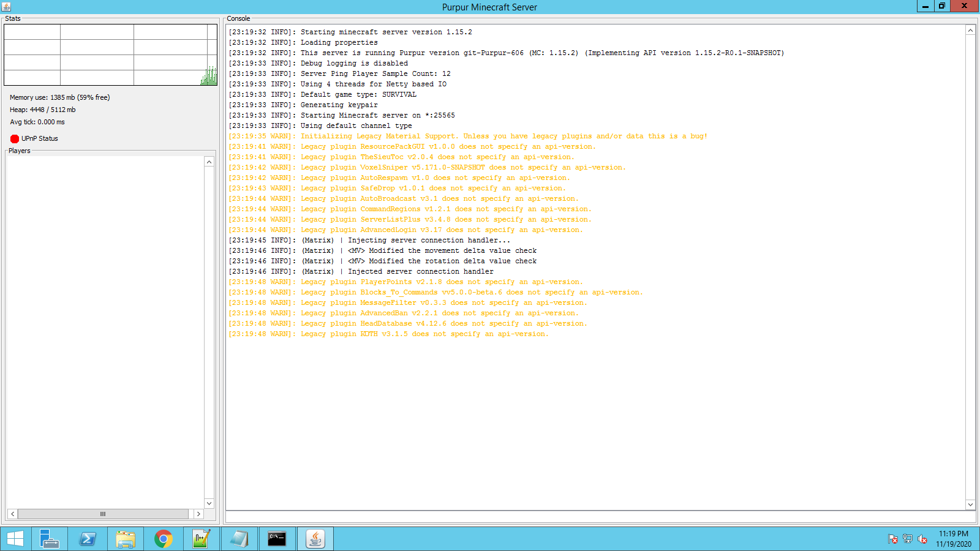Screen dimensions: 980x551
Task: Click the 'Memory use: 1385 mb (59% free)' text
Action: click(60, 97)
